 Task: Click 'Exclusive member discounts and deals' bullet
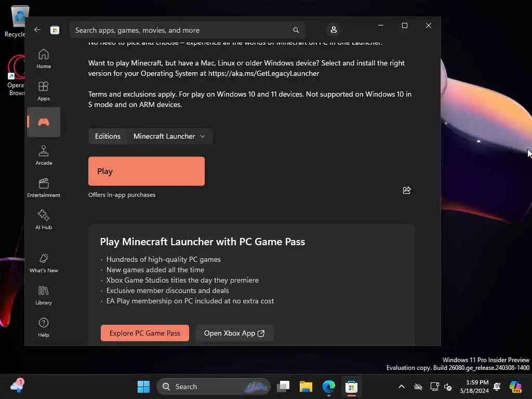[x=168, y=290]
